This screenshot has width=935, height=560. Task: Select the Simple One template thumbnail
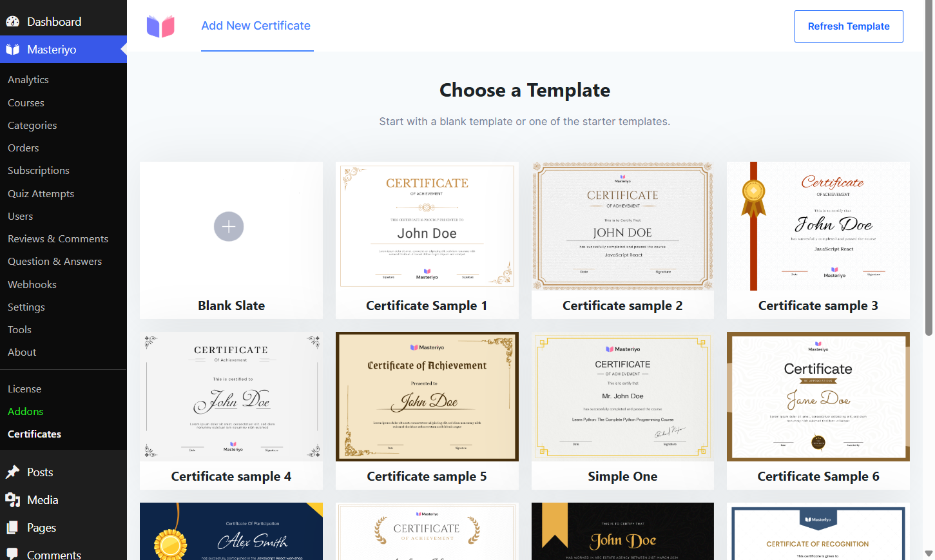coord(622,396)
